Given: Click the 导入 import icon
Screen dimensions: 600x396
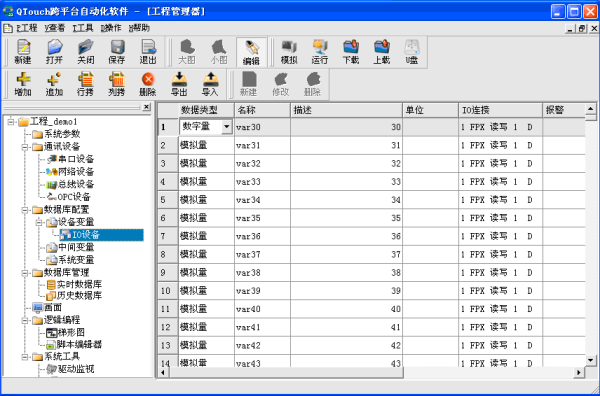Looking at the screenshot, I should (x=210, y=84).
